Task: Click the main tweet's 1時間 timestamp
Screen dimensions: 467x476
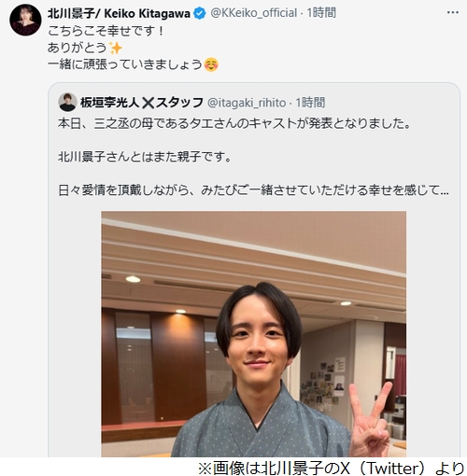Action: click(321, 13)
